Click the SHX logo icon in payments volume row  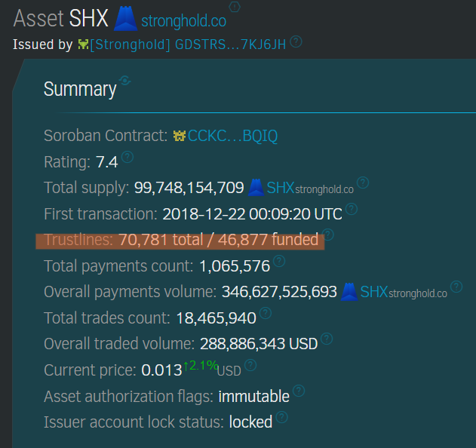349,292
